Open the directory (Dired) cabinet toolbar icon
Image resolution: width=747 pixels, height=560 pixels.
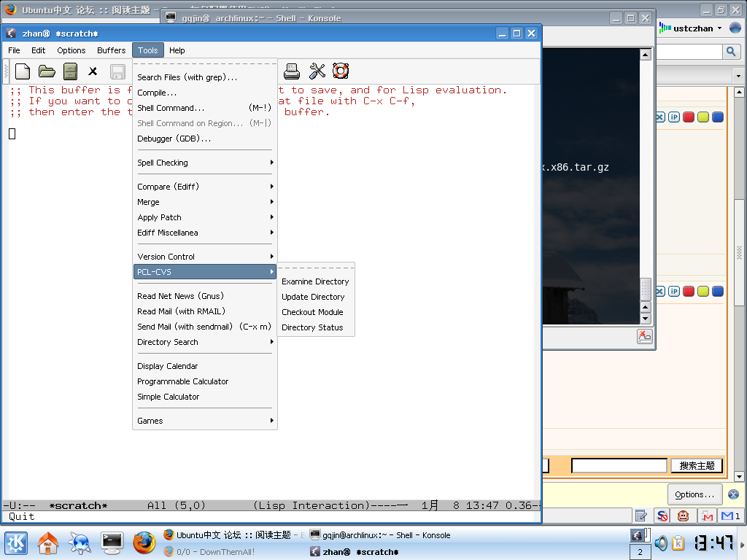coord(70,71)
